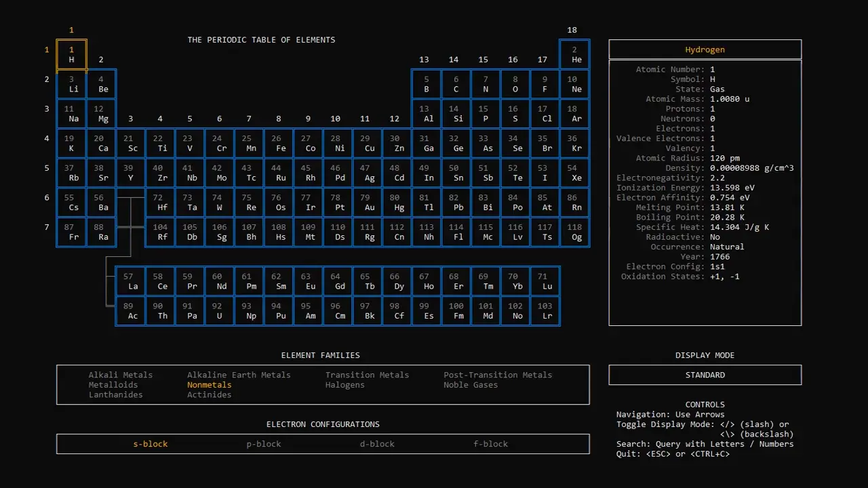868x488 pixels.
Task: Click the Halogens family label
Action: click(x=345, y=384)
